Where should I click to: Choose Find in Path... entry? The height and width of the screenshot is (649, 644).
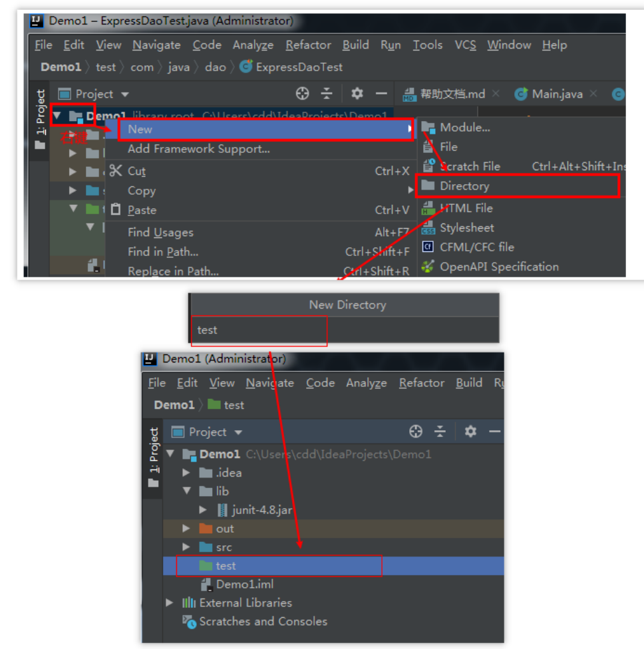261,251
